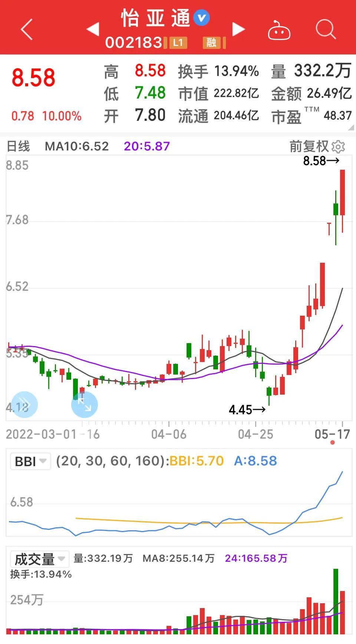Tap the MA8:255.14万 volume label
Image resolution: width=356 pixels, height=644 pixels.
179,558
